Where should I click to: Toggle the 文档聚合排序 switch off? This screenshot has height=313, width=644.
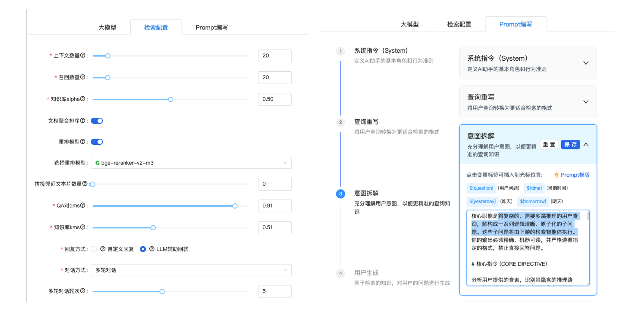tap(97, 121)
